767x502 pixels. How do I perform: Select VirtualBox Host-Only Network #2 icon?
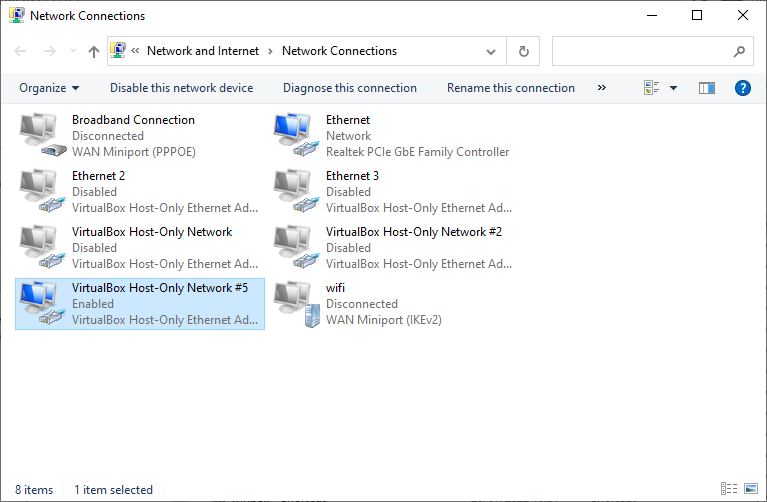[x=294, y=248]
